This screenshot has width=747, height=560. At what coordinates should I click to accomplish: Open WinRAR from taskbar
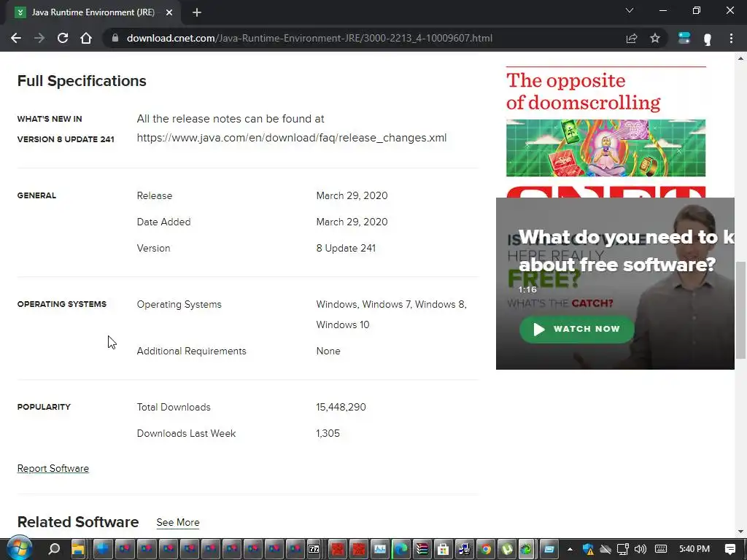pos(422,549)
